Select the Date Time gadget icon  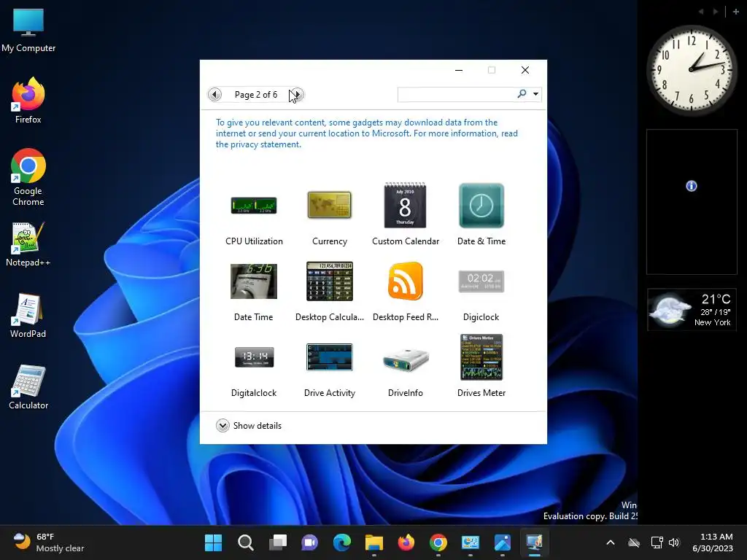253,281
